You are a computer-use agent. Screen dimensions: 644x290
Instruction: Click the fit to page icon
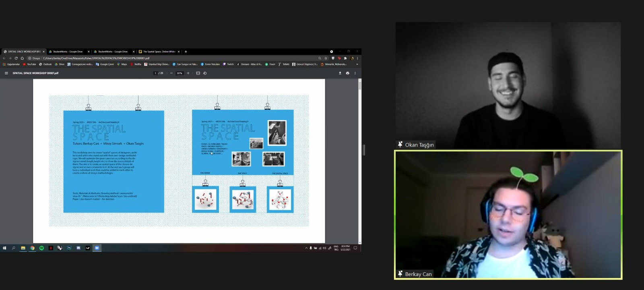[198, 73]
